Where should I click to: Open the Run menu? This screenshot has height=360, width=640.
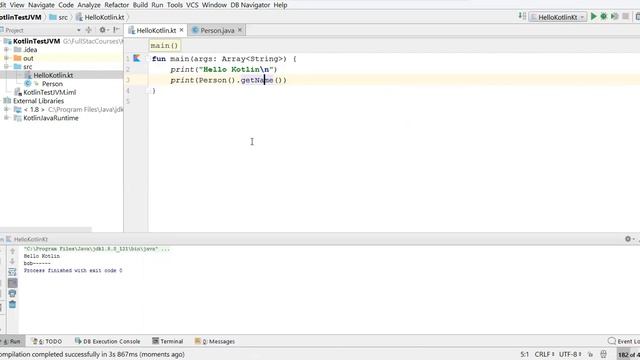tap(157, 5)
